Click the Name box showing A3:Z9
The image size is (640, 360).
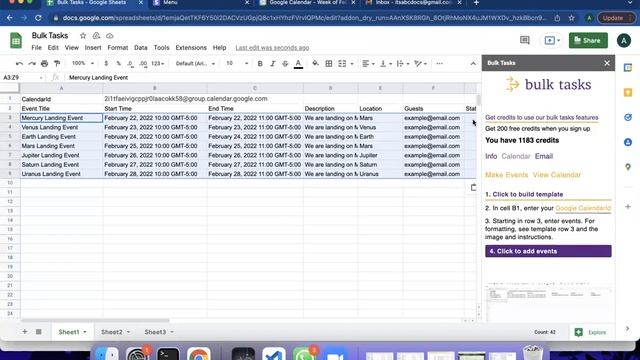pyautogui.click(x=22, y=78)
